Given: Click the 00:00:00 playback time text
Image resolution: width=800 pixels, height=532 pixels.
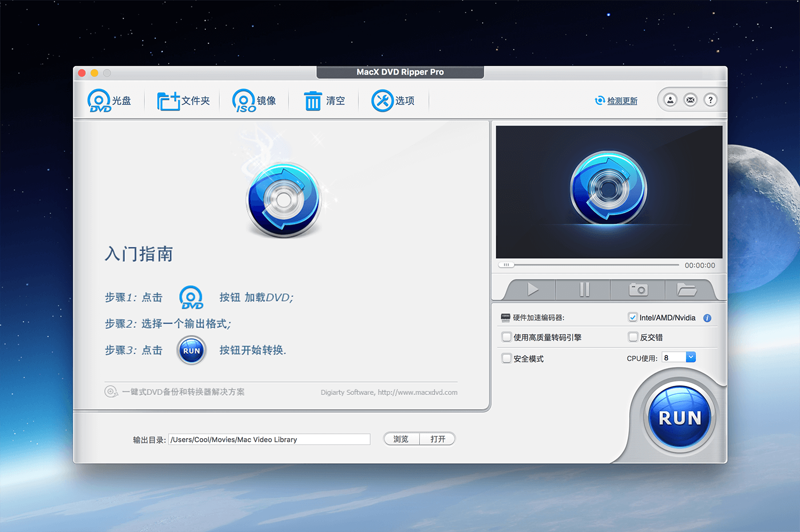Looking at the screenshot, I should point(700,265).
